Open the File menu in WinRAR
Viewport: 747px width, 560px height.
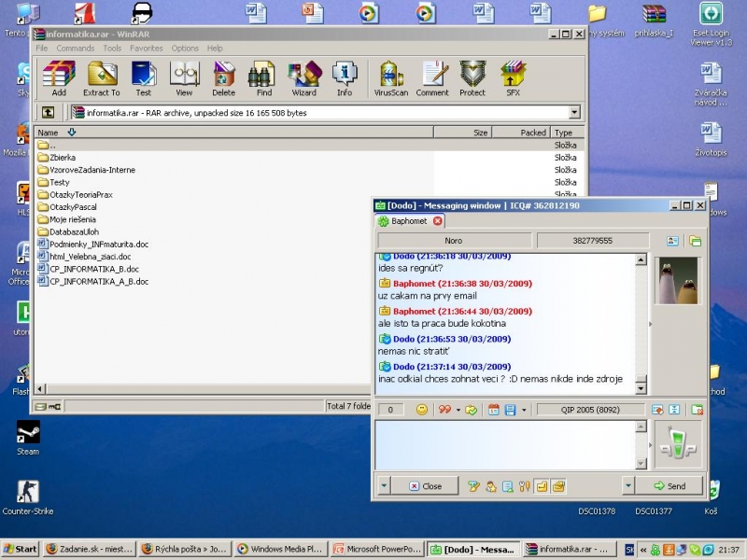point(42,49)
